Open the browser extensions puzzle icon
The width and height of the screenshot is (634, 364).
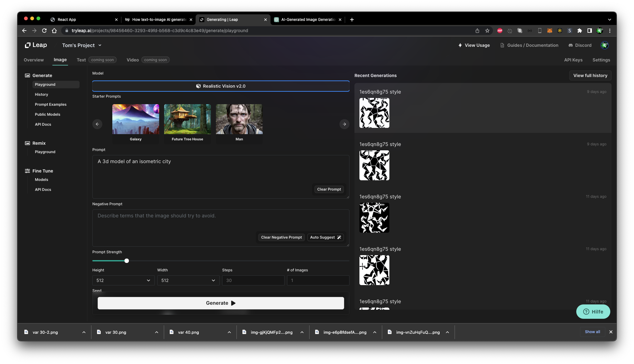(579, 31)
